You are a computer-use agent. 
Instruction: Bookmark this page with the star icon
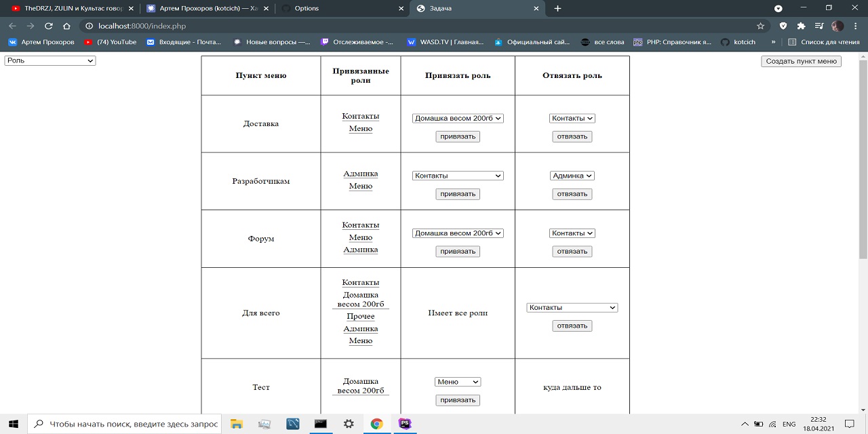pyautogui.click(x=760, y=26)
